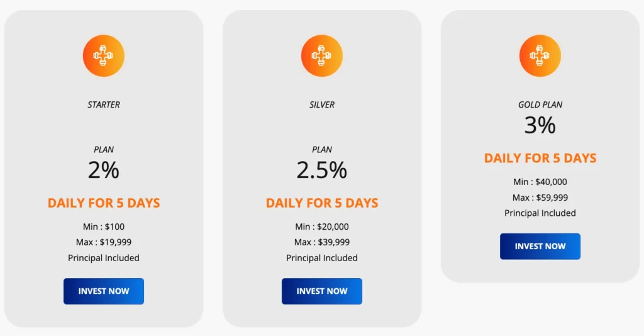Screen dimensions: 644x336
Task: Click the orange icon on the Starter card
Action: pyautogui.click(x=104, y=56)
